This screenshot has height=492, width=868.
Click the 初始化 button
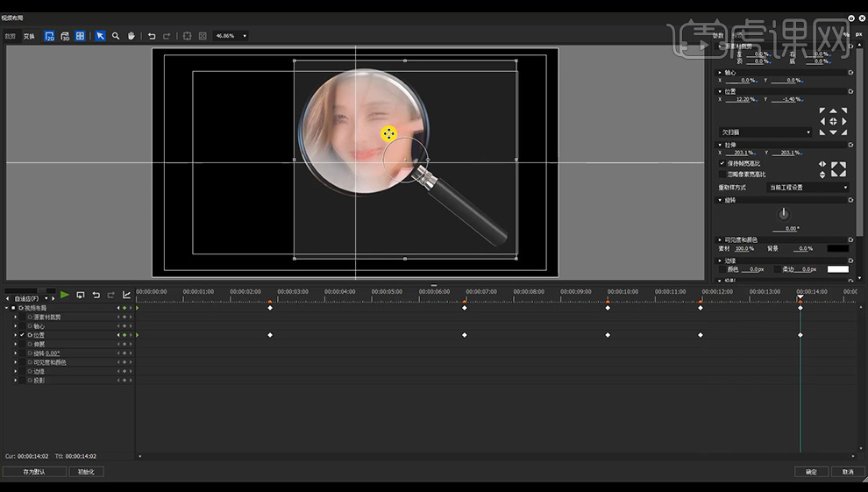[x=86, y=472]
